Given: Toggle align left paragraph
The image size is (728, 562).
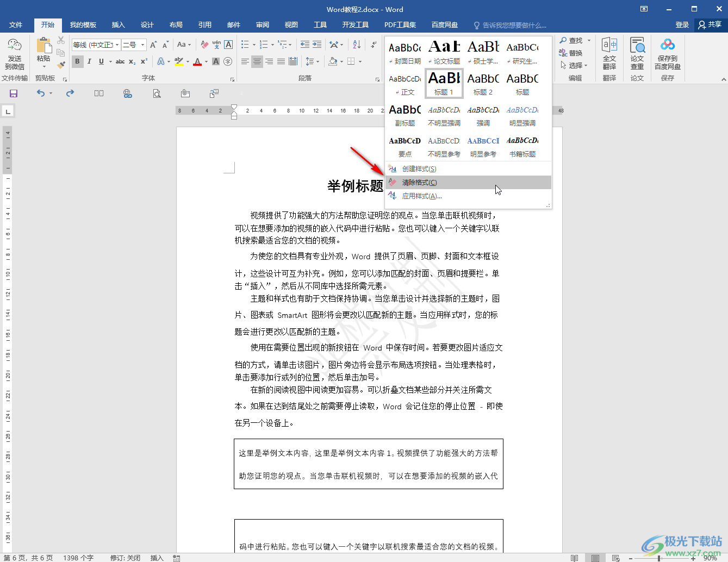Looking at the screenshot, I should click(x=245, y=61).
